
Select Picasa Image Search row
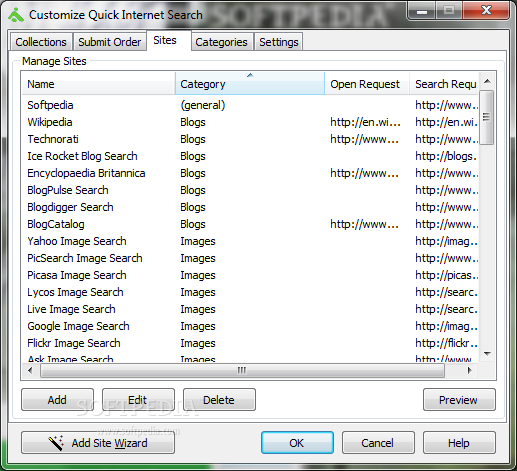pos(251,275)
